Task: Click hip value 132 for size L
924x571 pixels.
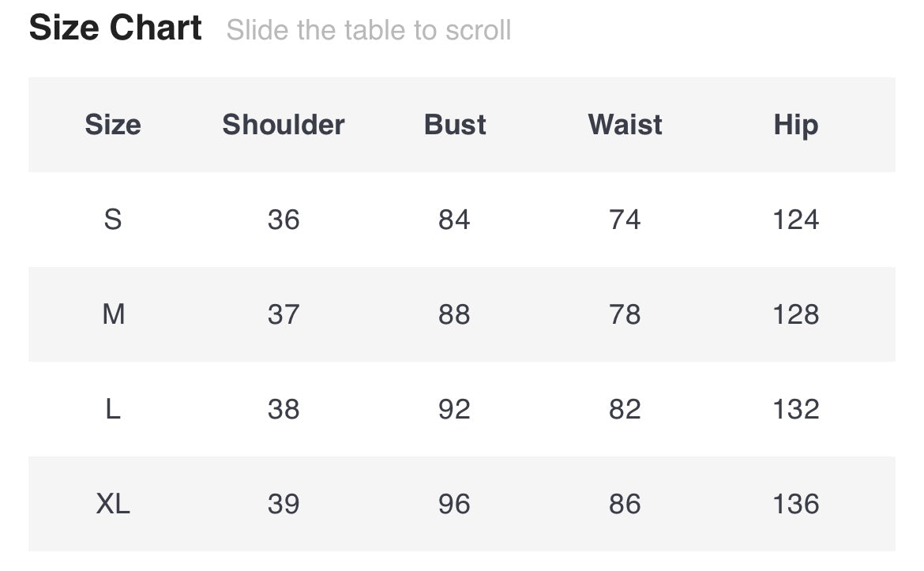Action: 795,409
